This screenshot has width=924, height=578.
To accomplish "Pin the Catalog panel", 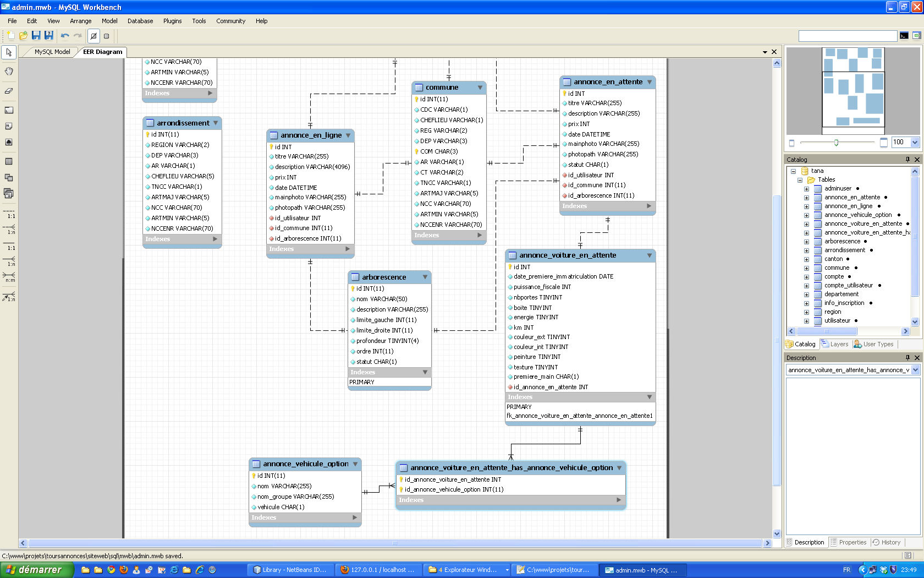I will (x=908, y=160).
